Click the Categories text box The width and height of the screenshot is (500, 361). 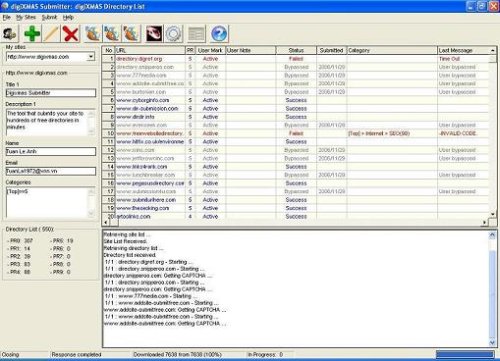(x=51, y=202)
